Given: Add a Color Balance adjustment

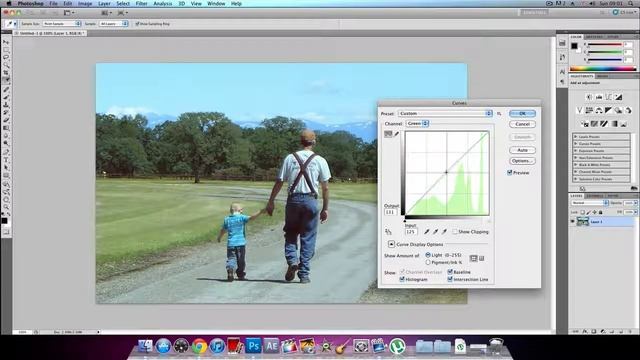Looking at the screenshot, I should point(599,110).
